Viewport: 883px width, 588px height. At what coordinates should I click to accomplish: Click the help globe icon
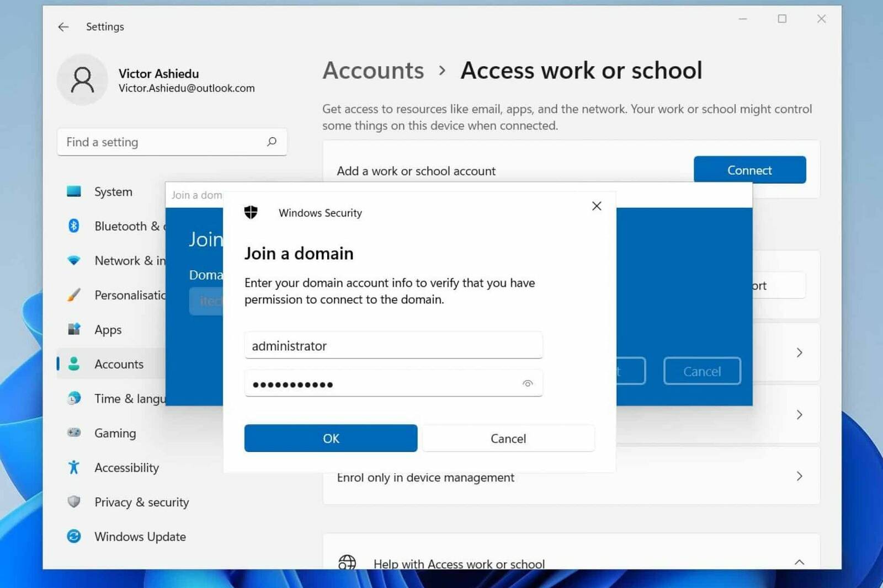point(347,562)
